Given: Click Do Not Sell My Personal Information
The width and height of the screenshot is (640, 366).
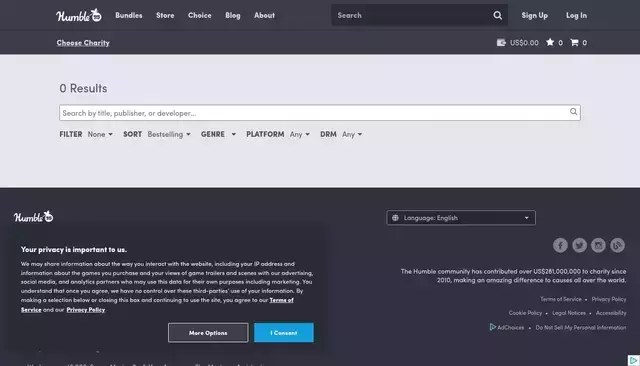Looking at the screenshot, I should pyautogui.click(x=580, y=327).
